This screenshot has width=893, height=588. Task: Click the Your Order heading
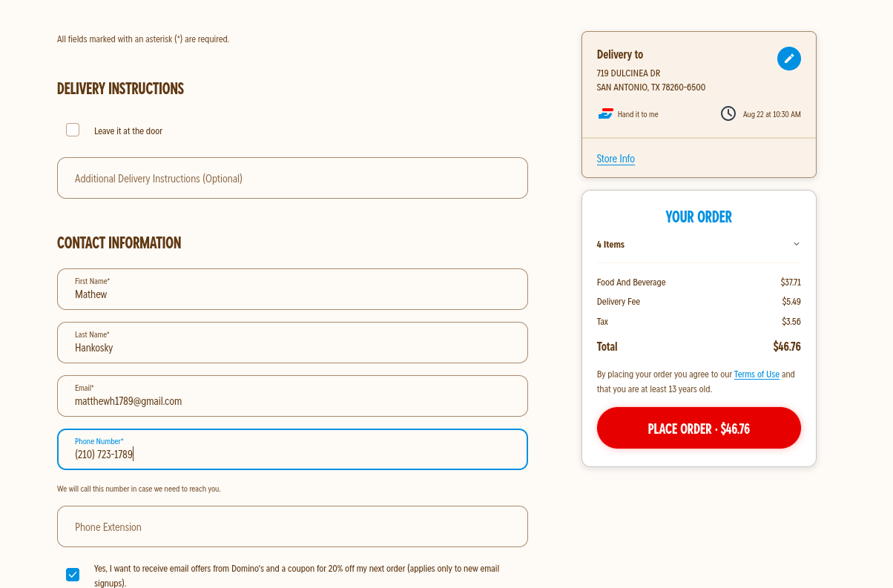pyautogui.click(x=699, y=217)
